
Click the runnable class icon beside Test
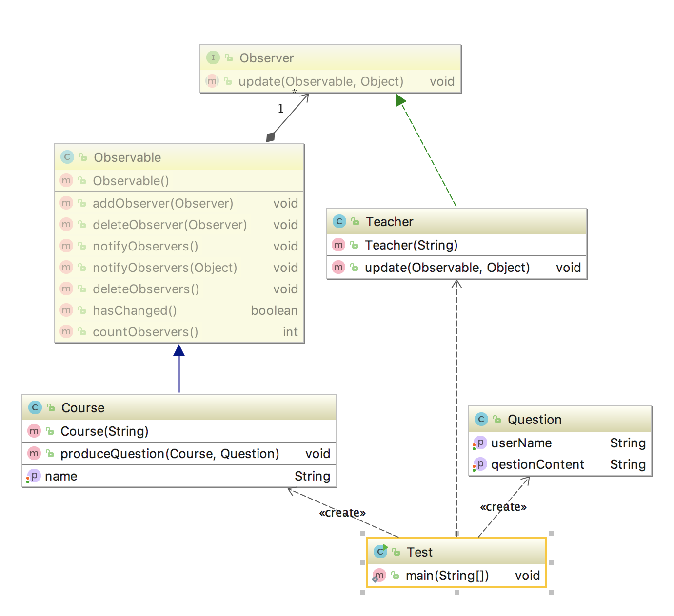[x=380, y=551]
